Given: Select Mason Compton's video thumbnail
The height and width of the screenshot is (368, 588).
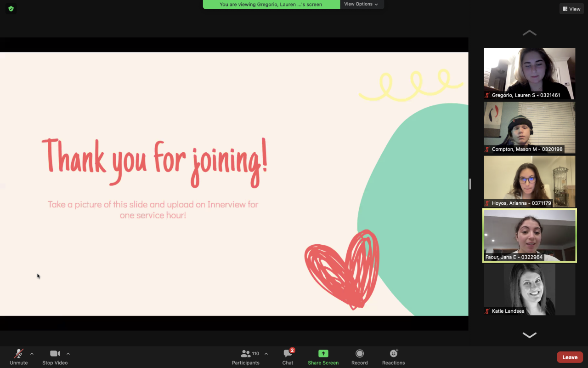Looking at the screenshot, I should (530, 127).
